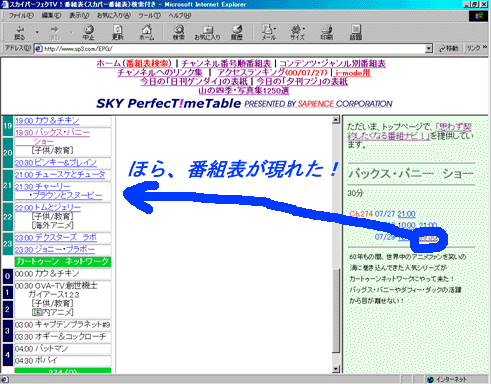
Task: Expand the Links (リンク) toolbar chevron
Action: point(485,48)
